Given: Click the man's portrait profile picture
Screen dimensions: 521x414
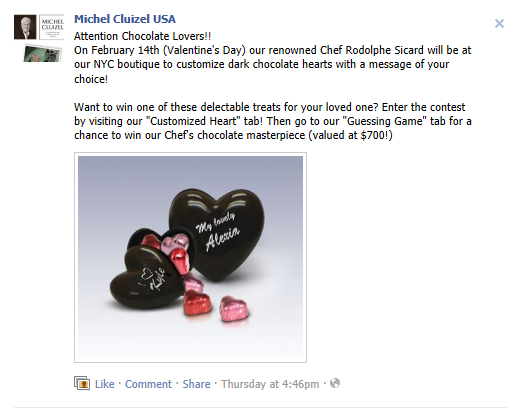Looking at the screenshot, I should pos(25,27).
